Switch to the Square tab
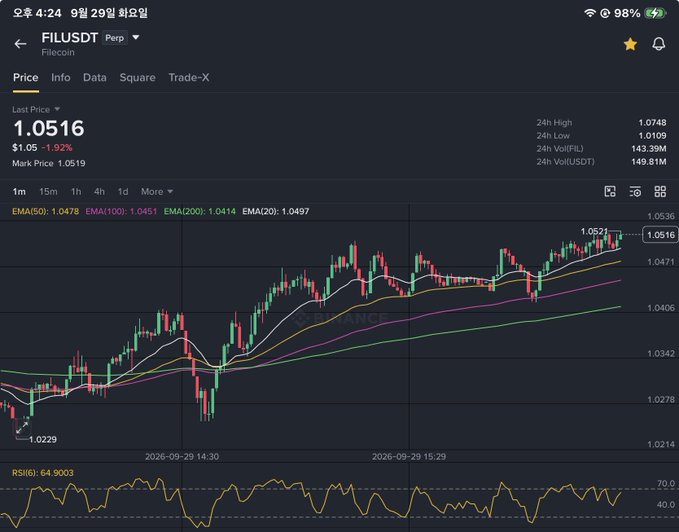This screenshot has width=679, height=532. (137, 77)
